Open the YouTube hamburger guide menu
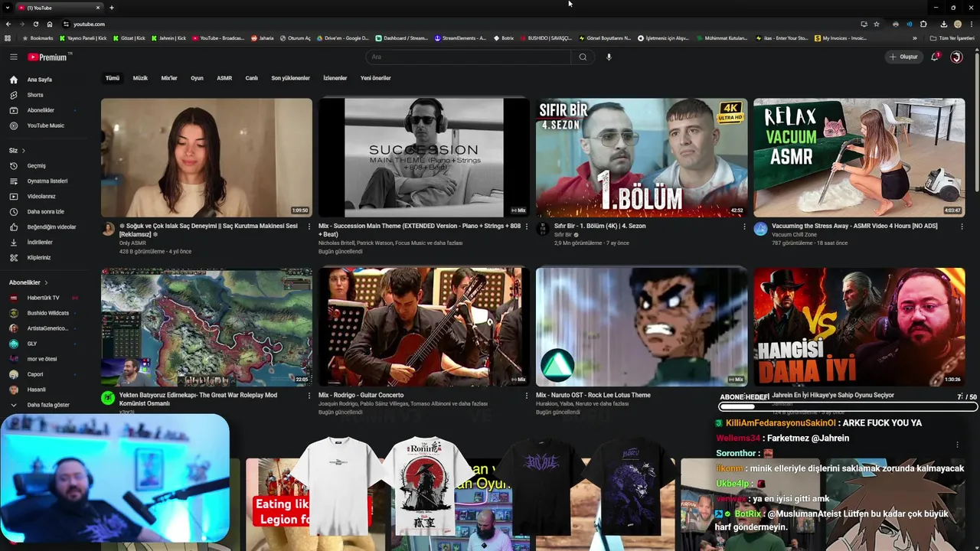The height and width of the screenshot is (551, 980). pyautogui.click(x=13, y=57)
